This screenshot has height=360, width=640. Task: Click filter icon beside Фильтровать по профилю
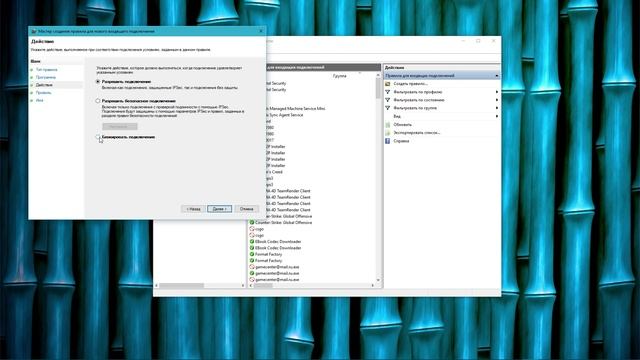coord(388,92)
